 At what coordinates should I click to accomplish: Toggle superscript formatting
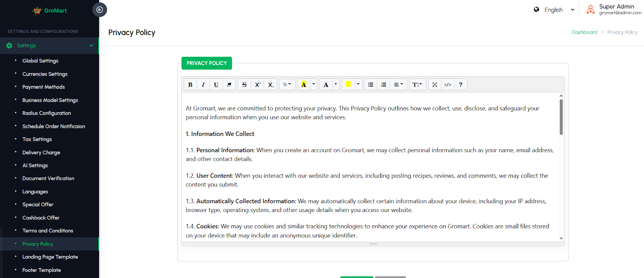coord(258,84)
